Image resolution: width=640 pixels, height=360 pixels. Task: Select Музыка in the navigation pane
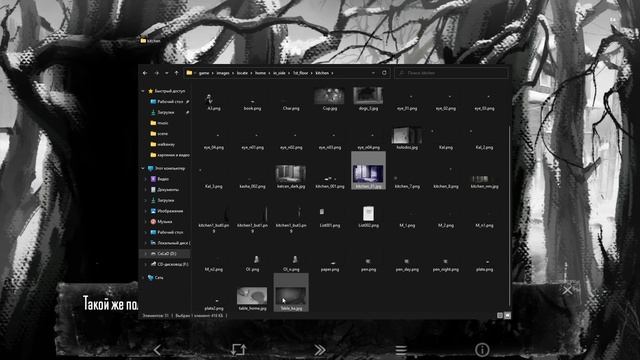161,222
